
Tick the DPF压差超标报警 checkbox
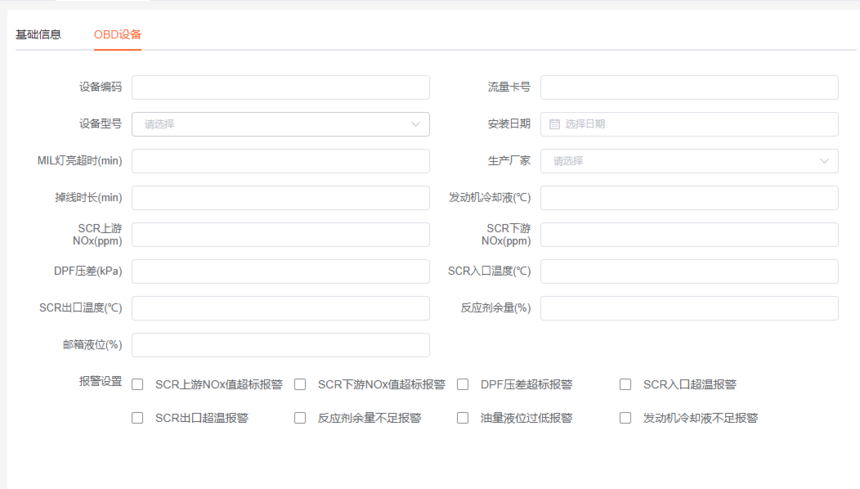pyautogui.click(x=463, y=385)
